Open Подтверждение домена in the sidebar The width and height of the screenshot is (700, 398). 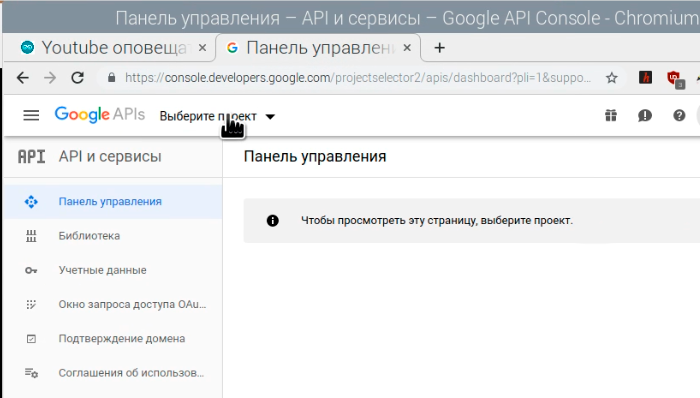tap(112, 339)
